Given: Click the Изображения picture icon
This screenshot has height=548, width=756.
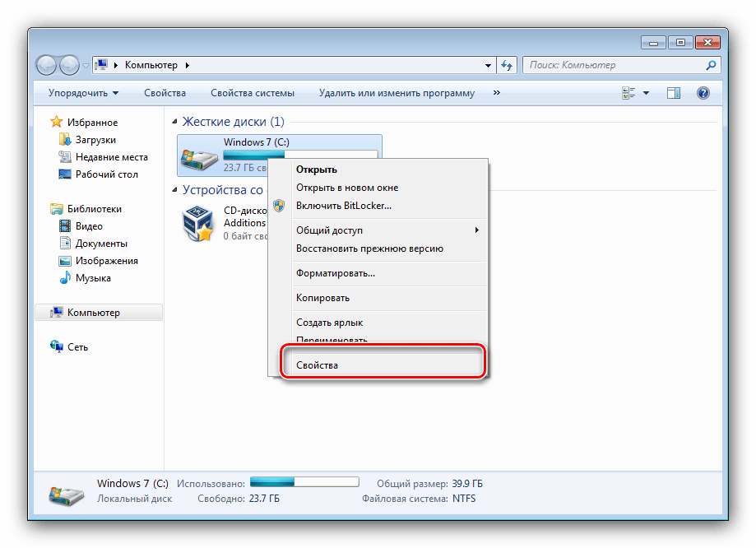Looking at the screenshot, I should (x=65, y=261).
